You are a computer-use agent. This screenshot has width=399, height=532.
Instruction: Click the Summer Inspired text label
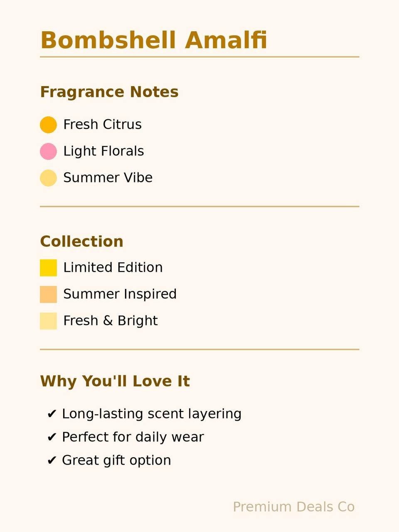(120, 294)
